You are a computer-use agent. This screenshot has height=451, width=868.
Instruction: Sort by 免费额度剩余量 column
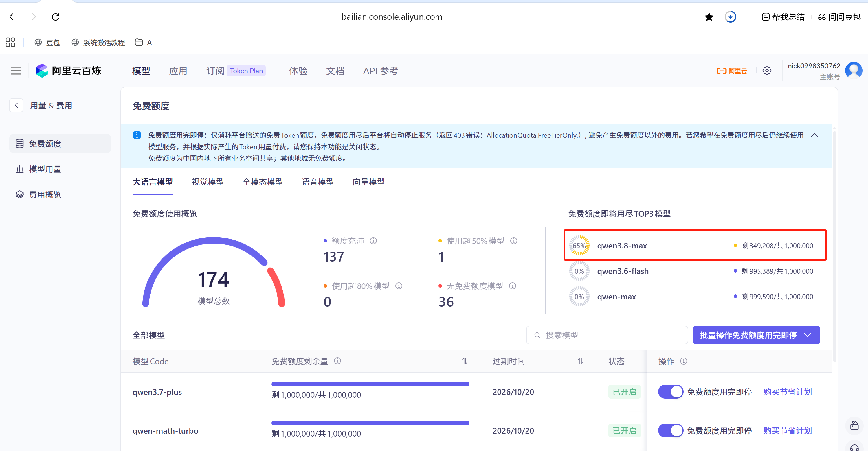pyautogui.click(x=465, y=361)
